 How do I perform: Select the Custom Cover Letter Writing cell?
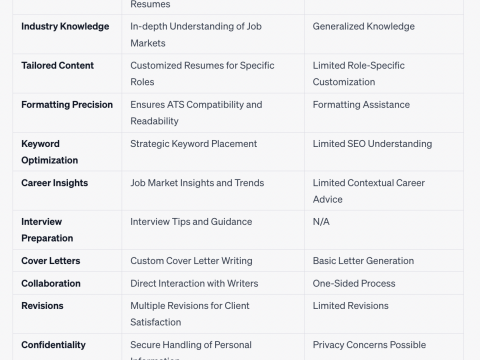191,261
